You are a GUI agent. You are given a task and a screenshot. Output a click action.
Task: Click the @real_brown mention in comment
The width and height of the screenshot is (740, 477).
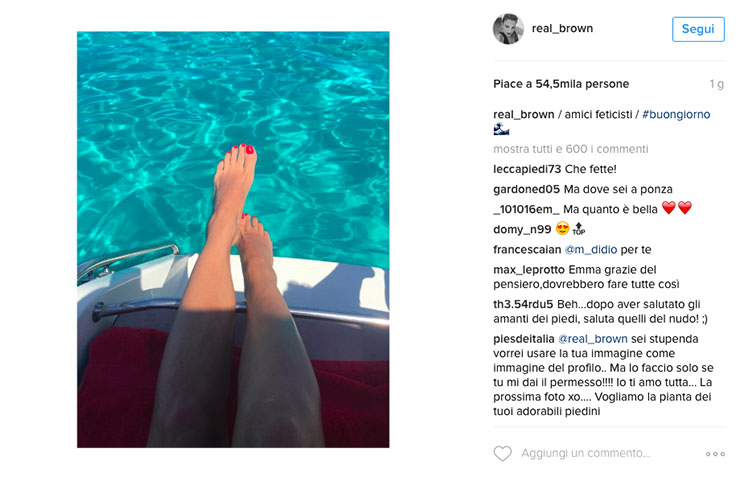coord(594,340)
